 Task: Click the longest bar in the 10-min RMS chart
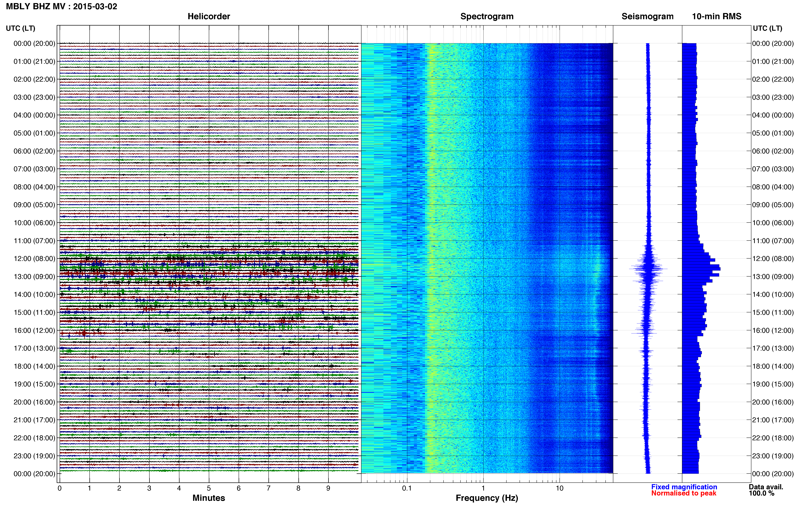point(701,269)
